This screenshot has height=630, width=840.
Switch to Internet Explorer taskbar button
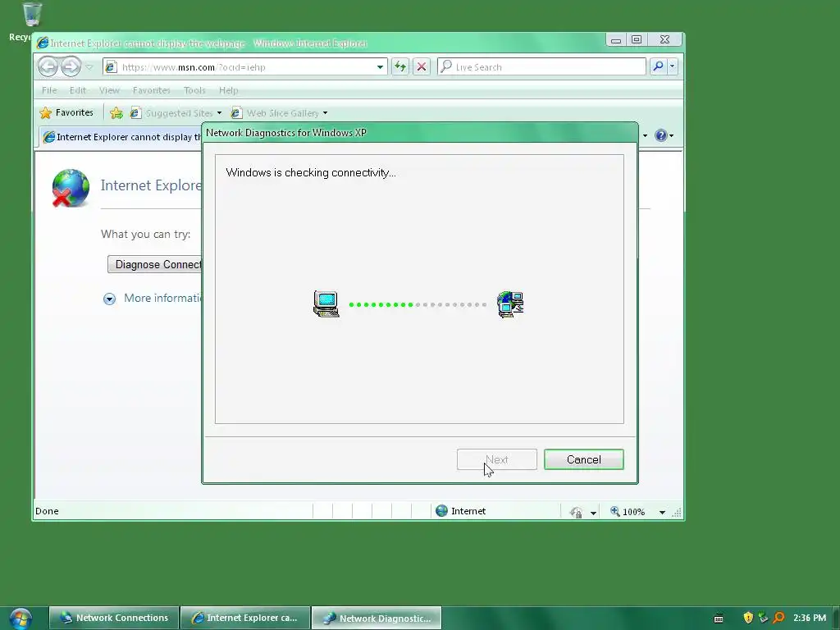pos(245,618)
